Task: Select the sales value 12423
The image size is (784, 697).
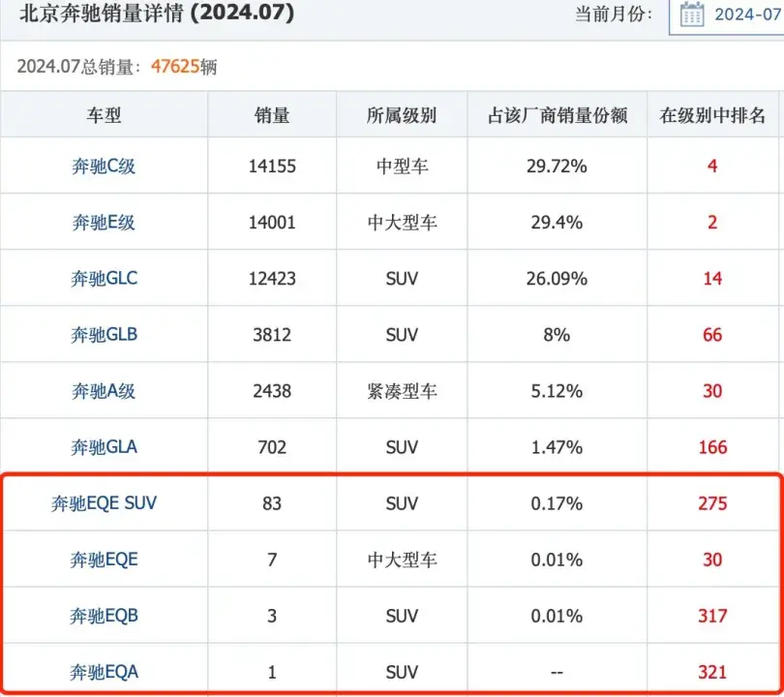Action: pyautogui.click(x=272, y=279)
